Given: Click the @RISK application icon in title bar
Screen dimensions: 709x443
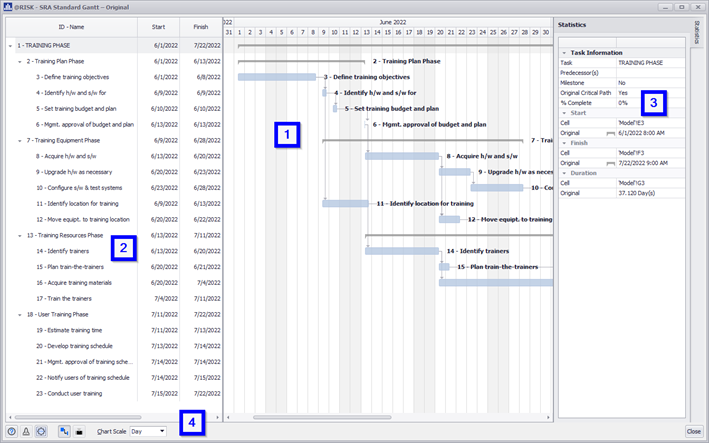Looking at the screenshot, I should pos(7,6).
